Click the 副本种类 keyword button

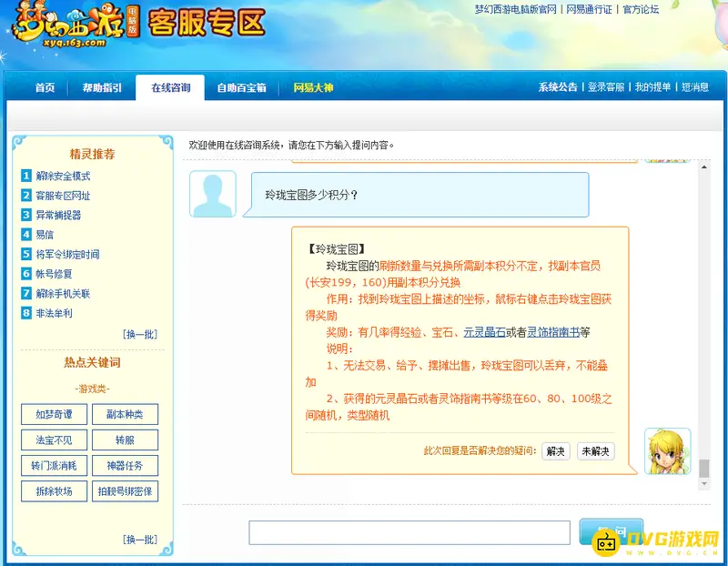point(125,414)
